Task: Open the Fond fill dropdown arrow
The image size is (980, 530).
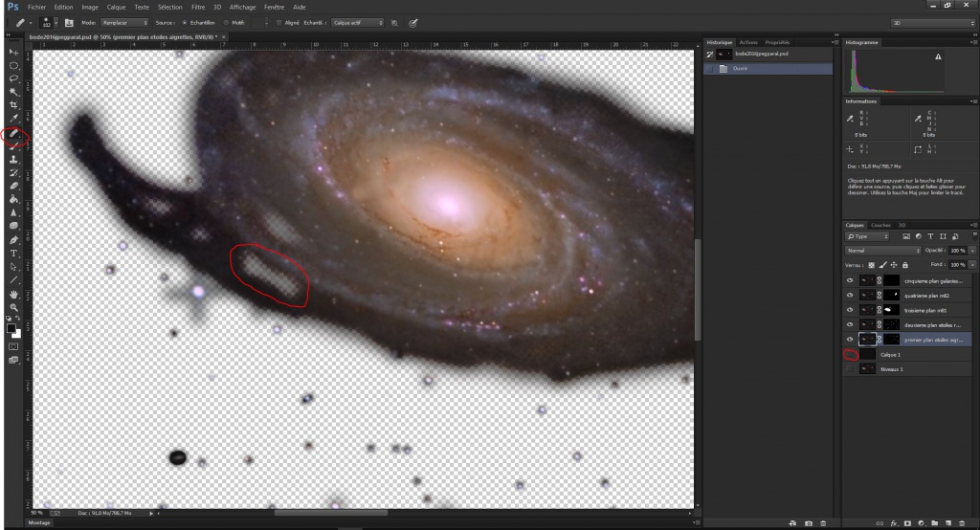Action: point(972,265)
